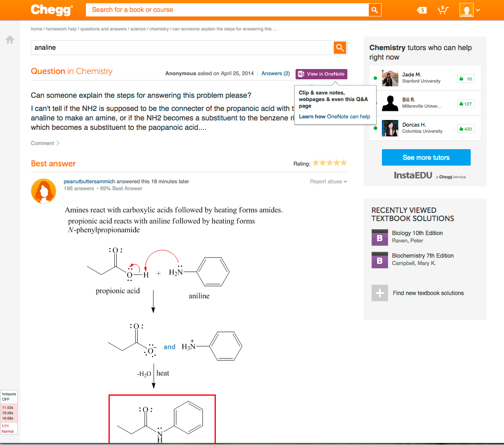Click the top search magnifier button
This screenshot has height=445, width=504.
tap(375, 10)
